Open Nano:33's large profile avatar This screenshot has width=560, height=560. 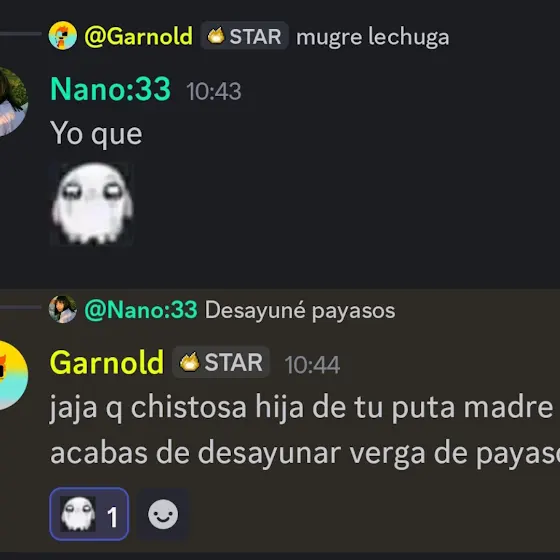pyautogui.click(x=10, y=102)
